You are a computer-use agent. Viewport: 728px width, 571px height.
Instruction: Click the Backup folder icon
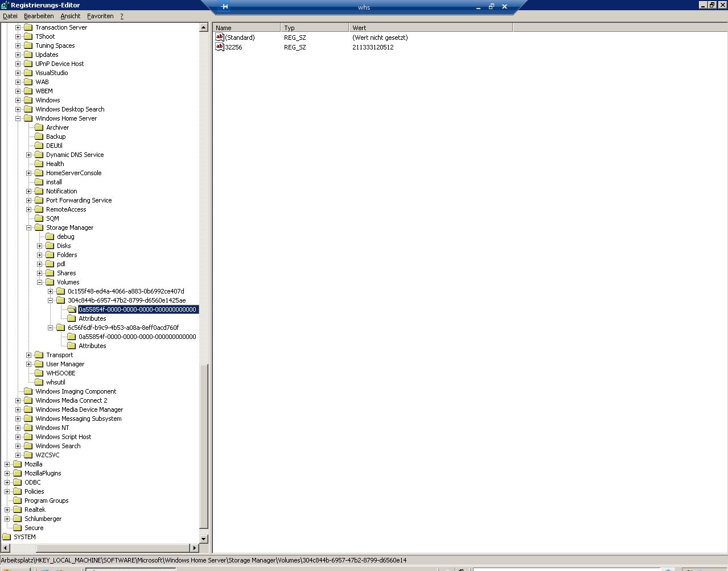click(39, 136)
